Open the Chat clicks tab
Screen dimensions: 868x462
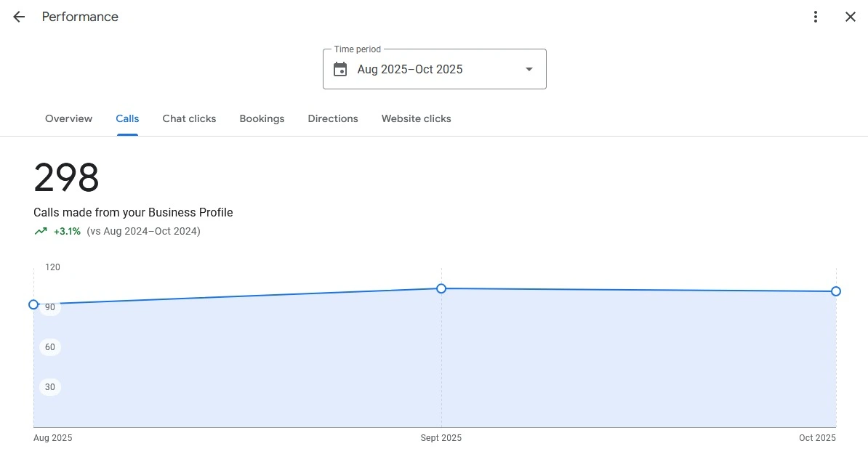189,118
